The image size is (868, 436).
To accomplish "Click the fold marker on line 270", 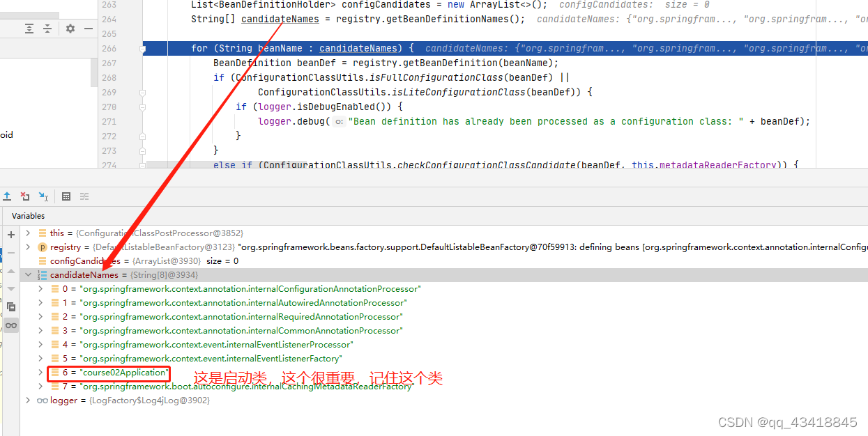I will coord(142,107).
